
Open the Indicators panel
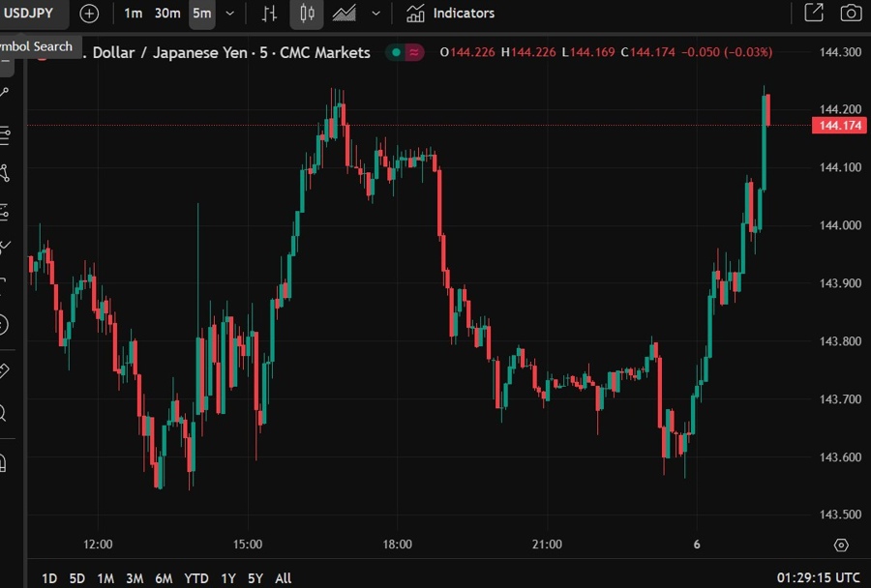[x=451, y=14]
